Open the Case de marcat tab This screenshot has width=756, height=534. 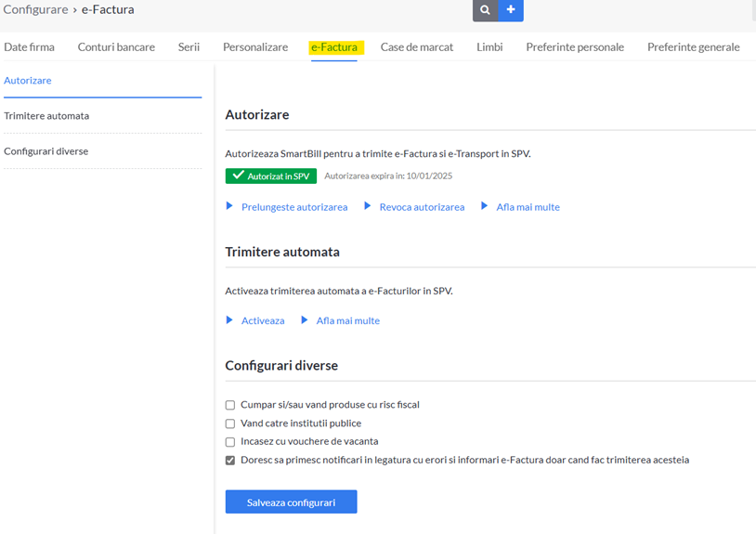[x=417, y=47]
